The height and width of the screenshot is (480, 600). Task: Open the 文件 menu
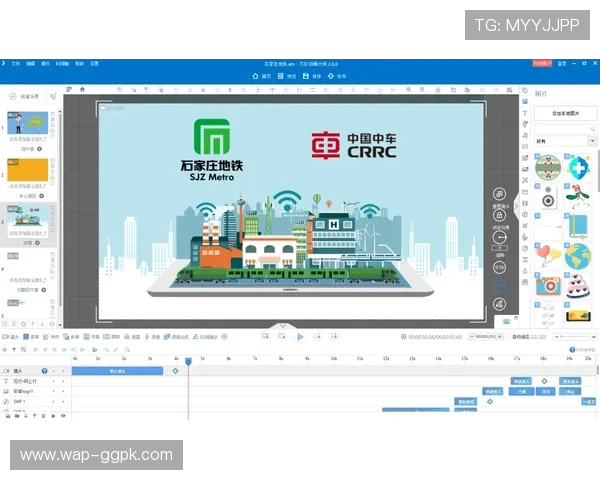click(x=16, y=63)
